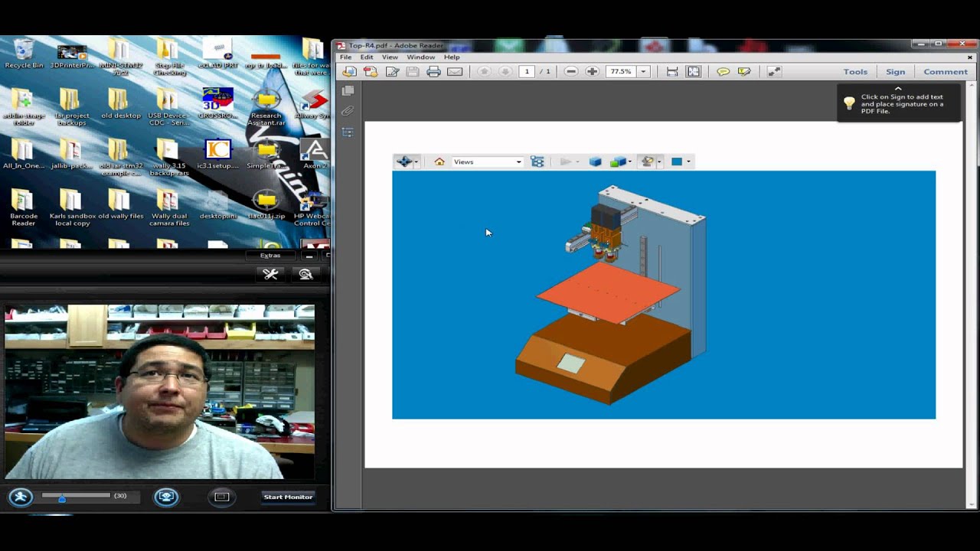980x551 pixels.
Task: Click the Recycle Bin desktop icon
Action: pyautogui.click(x=24, y=54)
